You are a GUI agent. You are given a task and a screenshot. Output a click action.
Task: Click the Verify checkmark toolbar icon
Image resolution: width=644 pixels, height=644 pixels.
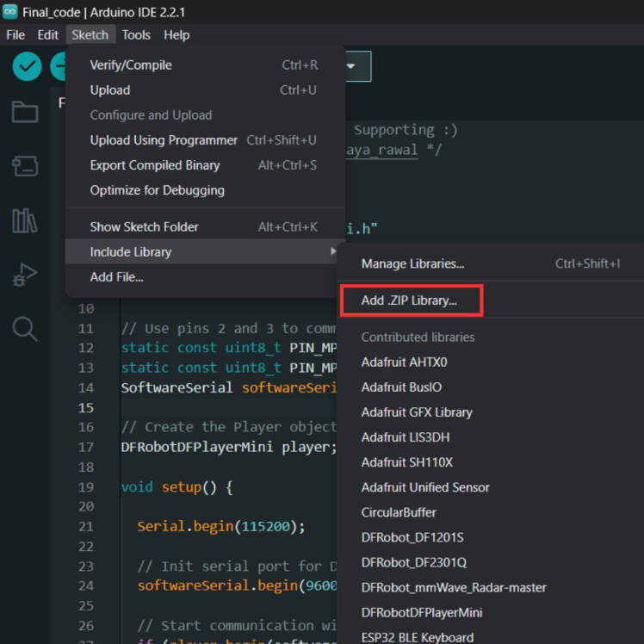click(x=27, y=66)
